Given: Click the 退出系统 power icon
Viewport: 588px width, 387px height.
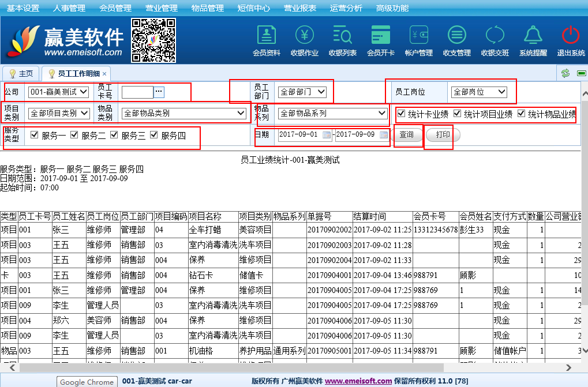Looking at the screenshot, I should 571,36.
